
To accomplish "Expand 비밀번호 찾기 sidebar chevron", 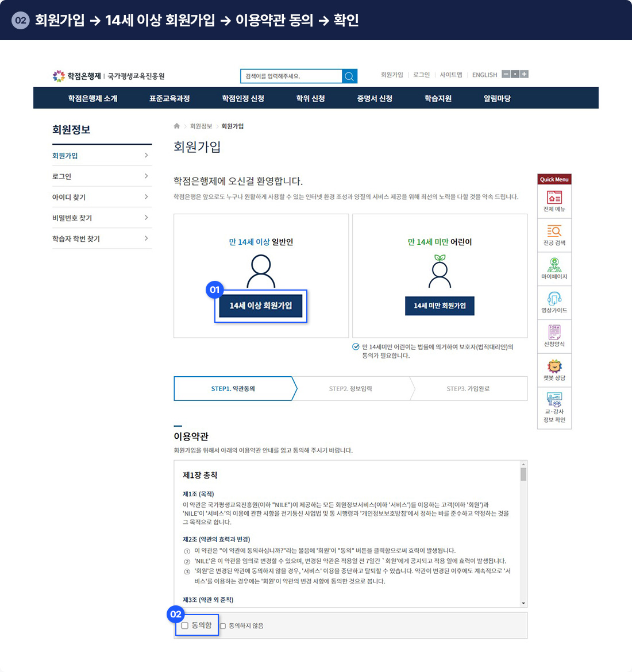I will pyautogui.click(x=147, y=218).
